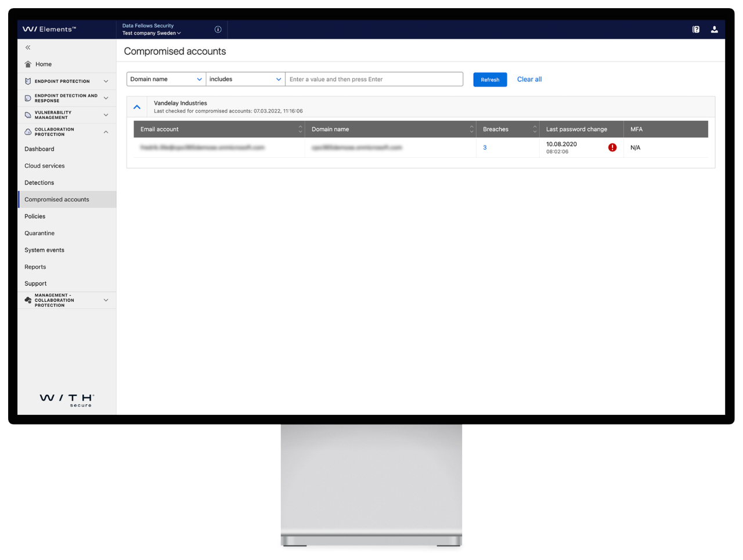
Task: Open System events page
Action: (x=45, y=250)
